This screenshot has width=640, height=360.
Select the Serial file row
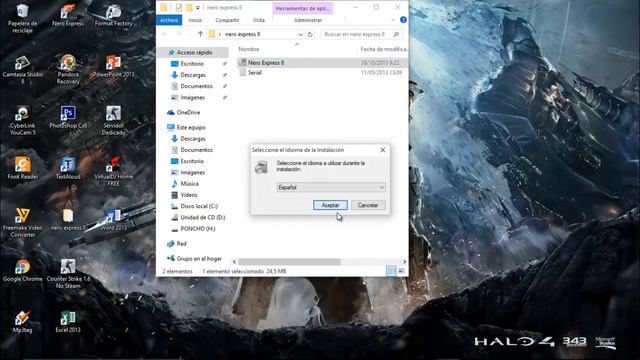pyautogui.click(x=322, y=73)
